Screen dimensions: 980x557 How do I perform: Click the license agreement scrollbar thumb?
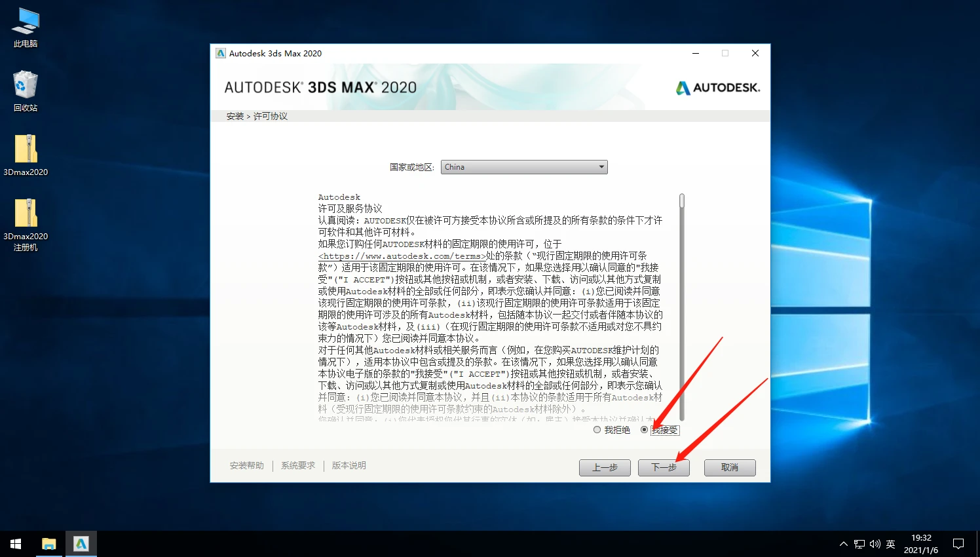click(x=682, y=201)
